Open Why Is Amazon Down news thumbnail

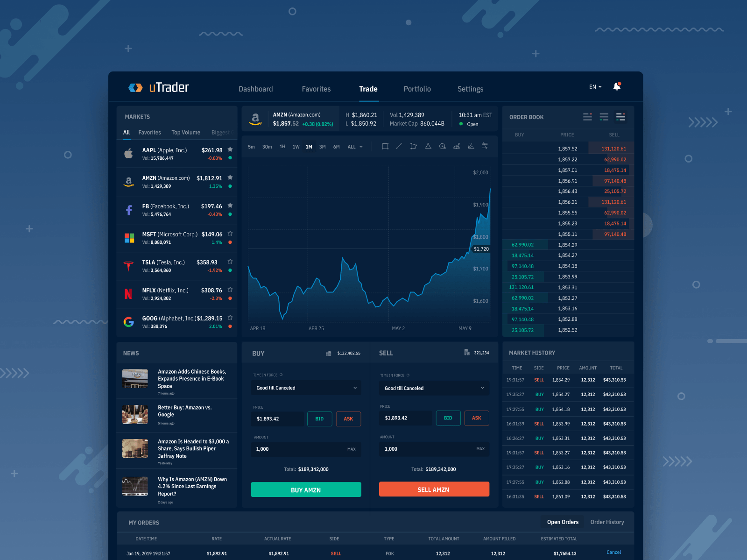coord(135,486)
